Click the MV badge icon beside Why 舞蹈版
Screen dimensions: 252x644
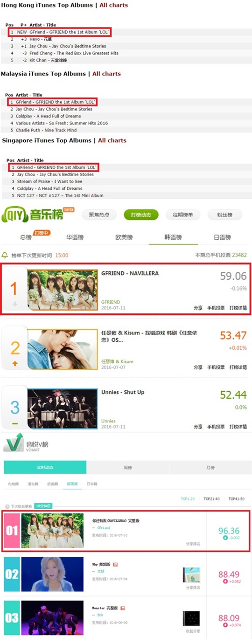[115, 564]
